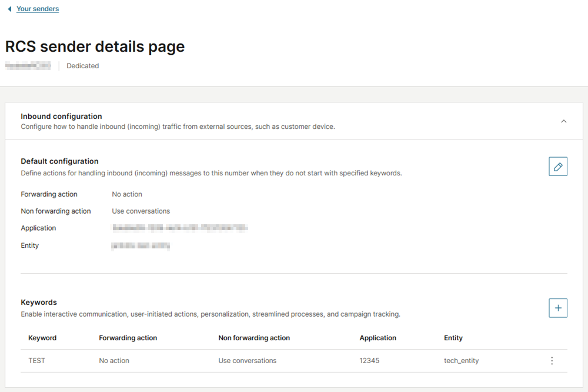Click the Keyword column header
Image resolution: width=588 pixels, height=392 pixels.
[42, 338]
